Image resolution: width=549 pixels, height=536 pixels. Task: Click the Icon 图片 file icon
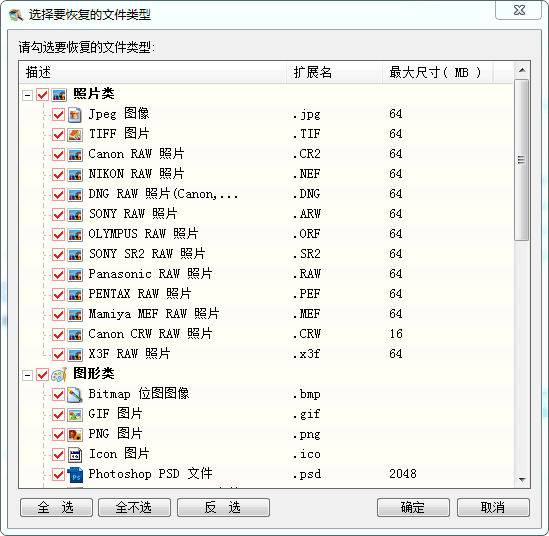(x=75, y=455)
